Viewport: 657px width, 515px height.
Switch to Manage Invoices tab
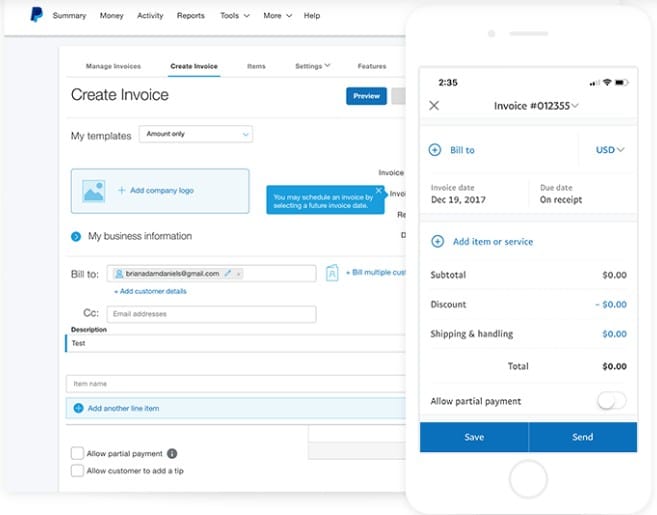(113, 66)
